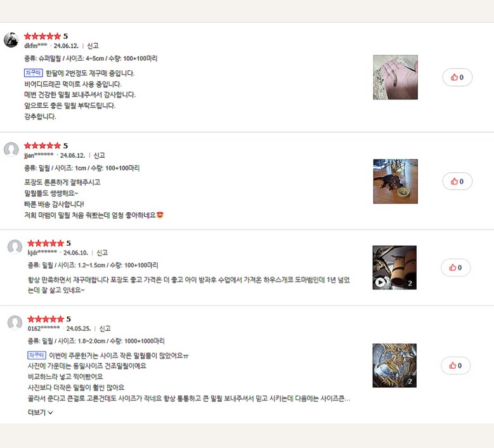
Task: Open dkfm*** profile avatar
Action: click(11, 40)
